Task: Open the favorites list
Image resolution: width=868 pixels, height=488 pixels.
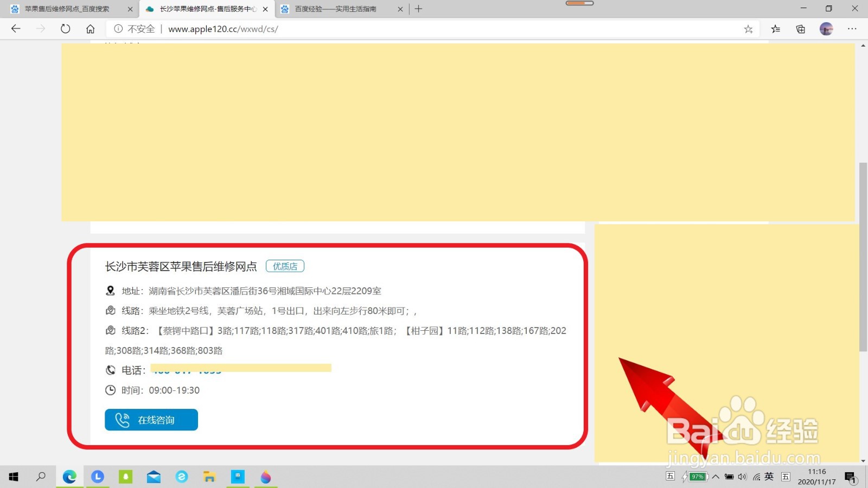Action: [776, 29]
